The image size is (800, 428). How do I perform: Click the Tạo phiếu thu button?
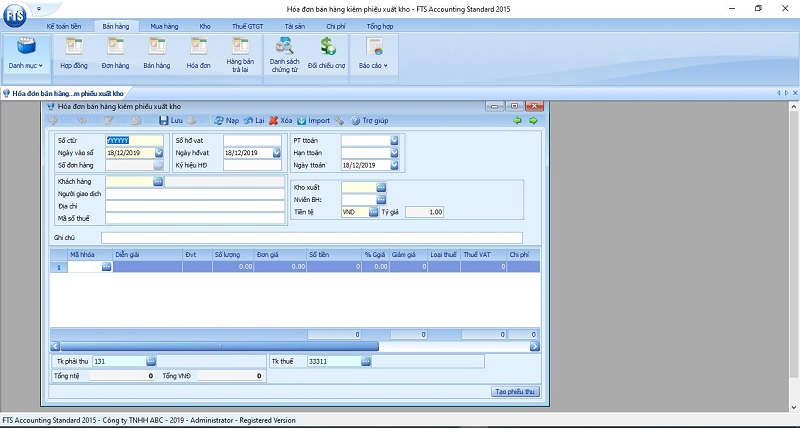(515, 392)
